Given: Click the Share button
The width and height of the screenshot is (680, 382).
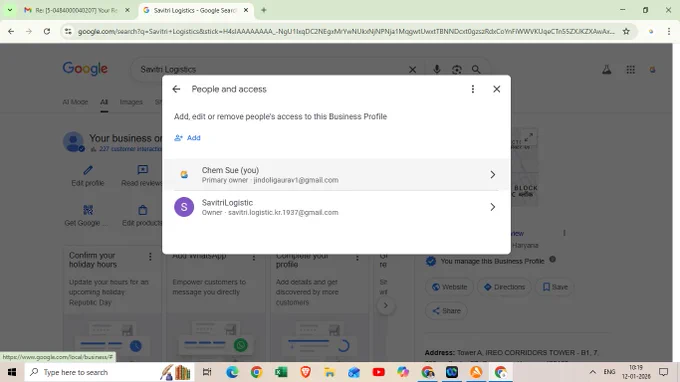Looking at the screenshot, I should [446, 311].
